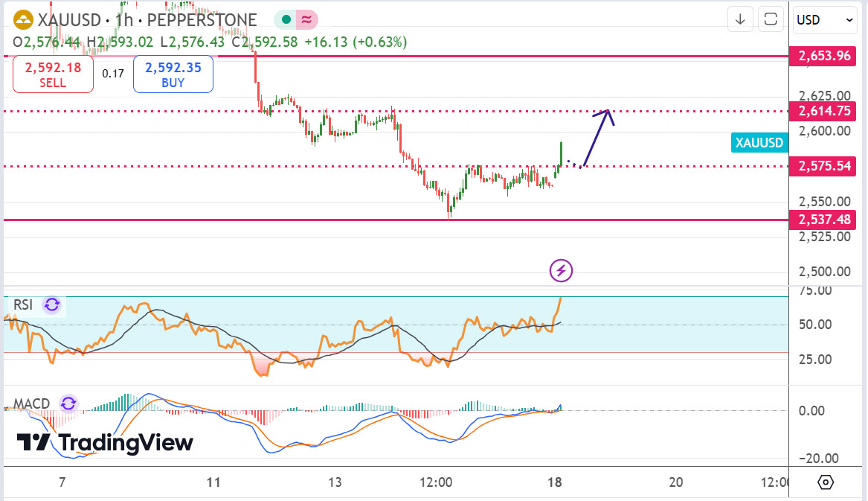The height and width of the screenshot is (501, 868).
Task: Click the pink approximate-data indicator icon
Action: point(306,20)
